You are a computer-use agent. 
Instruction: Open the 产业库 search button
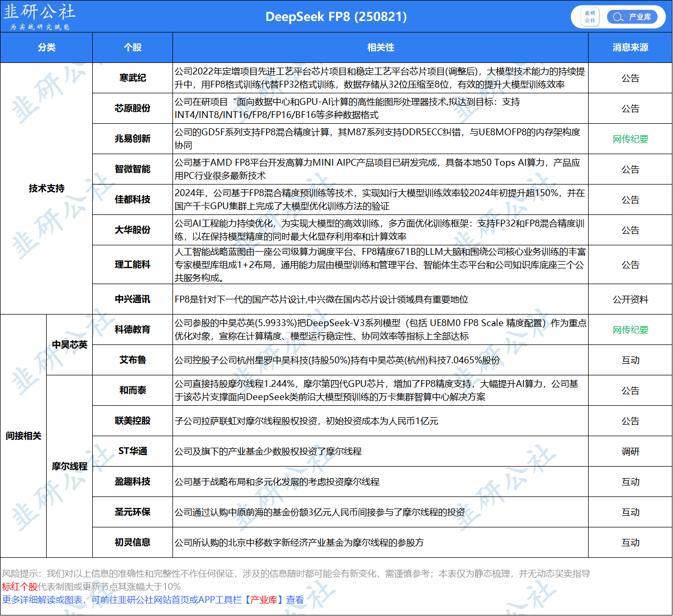tap(632, 17)
